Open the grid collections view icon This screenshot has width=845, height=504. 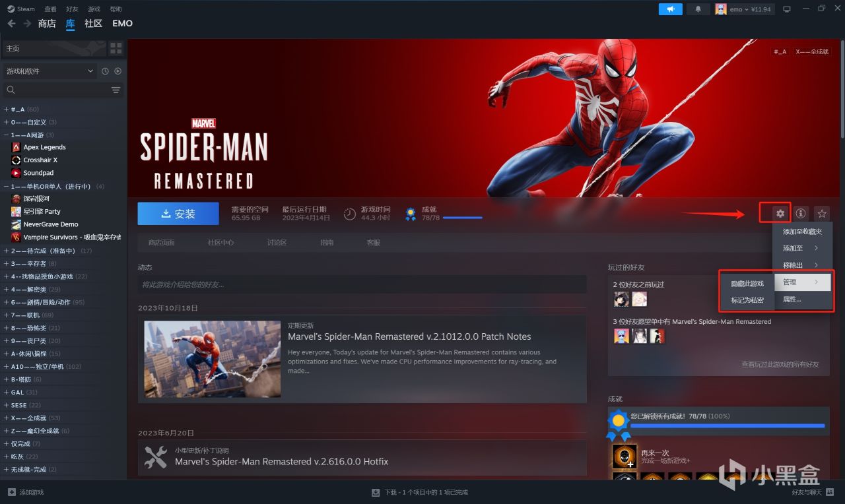tap(116, 48)
